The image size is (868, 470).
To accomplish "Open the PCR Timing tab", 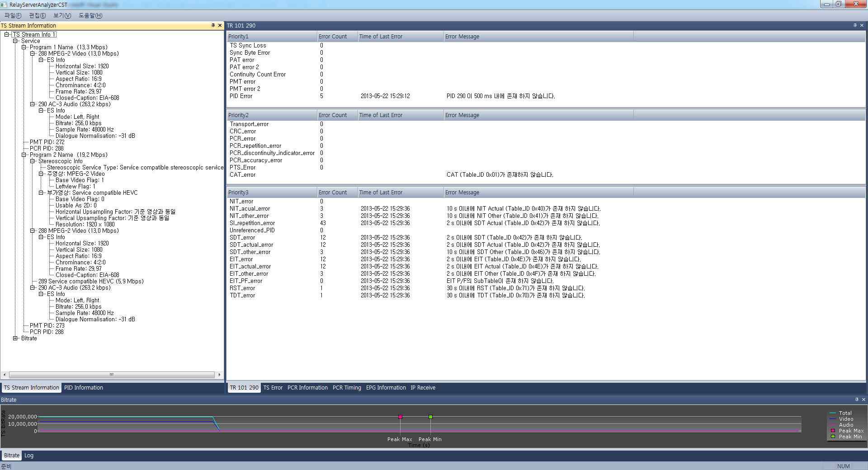I will point(347,388).
